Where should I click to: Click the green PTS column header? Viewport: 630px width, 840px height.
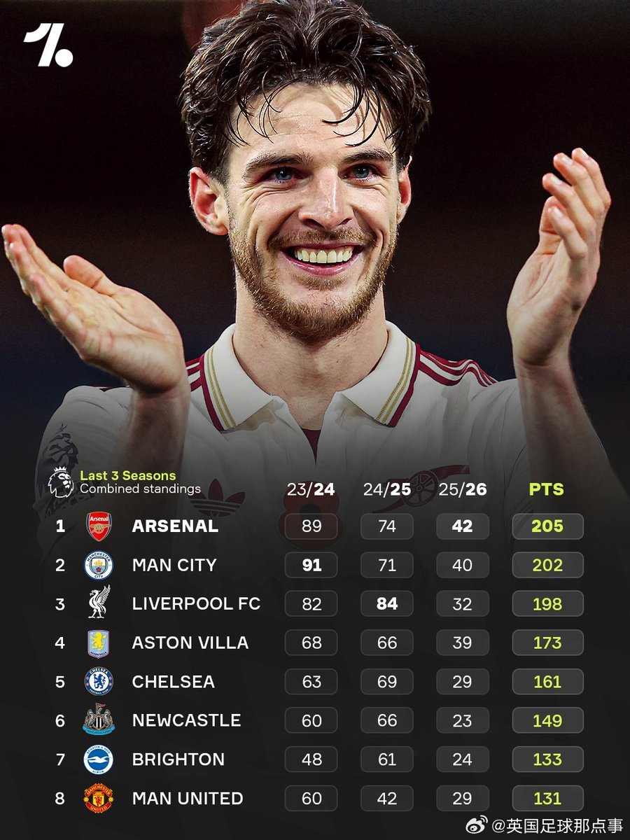pyautogui.click(x=547, y=489)
